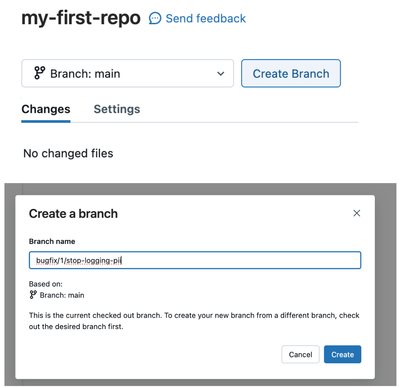Click the git branch icon in selector
Screen dimensions: 400x388
[x=39, y=73]
